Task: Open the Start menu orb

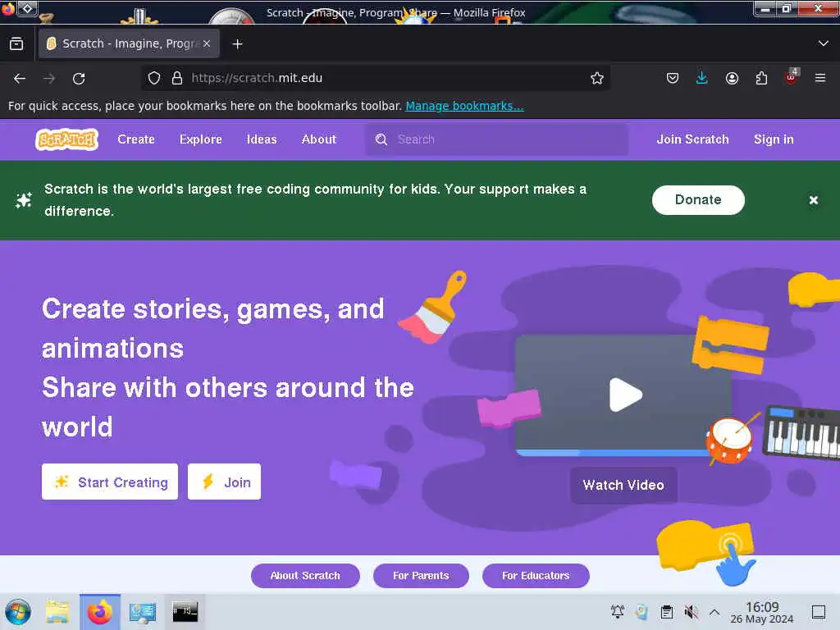Action: (x=18, y=612)
